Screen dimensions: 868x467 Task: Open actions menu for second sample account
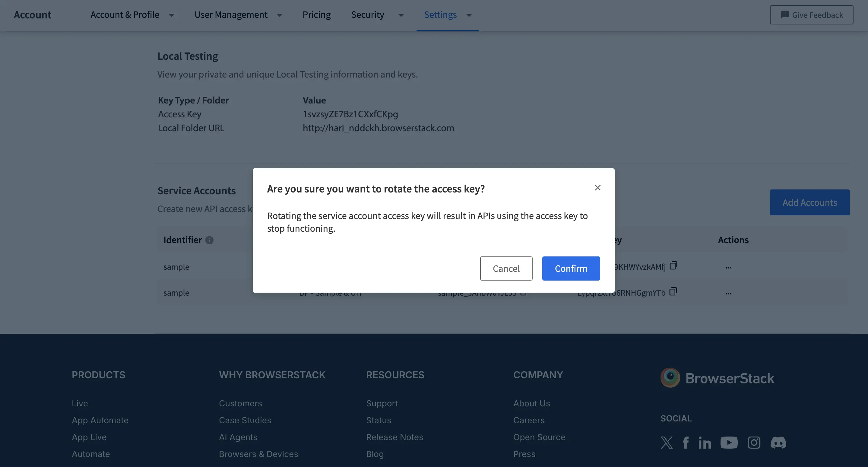tap(728, 293)
